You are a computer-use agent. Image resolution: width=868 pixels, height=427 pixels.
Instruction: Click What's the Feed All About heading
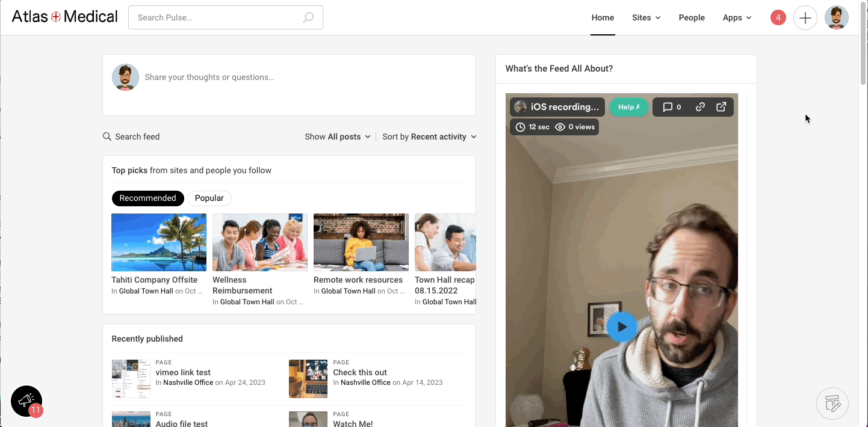[559, 69]
